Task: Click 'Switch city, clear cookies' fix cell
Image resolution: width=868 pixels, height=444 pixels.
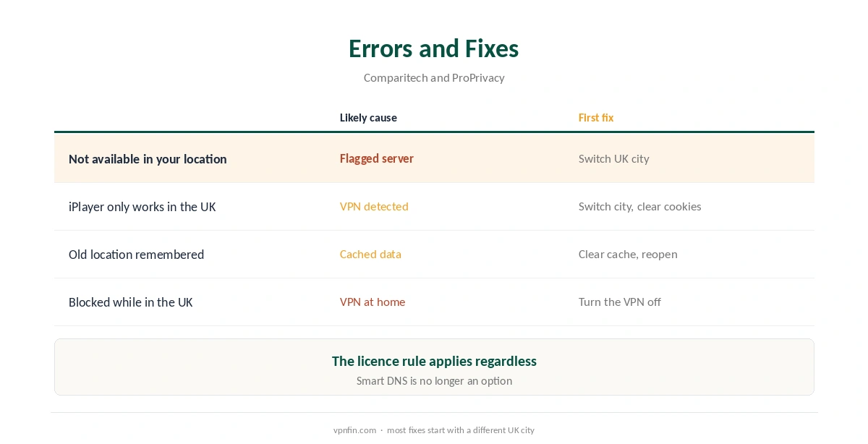Action: tap(640, 206)
